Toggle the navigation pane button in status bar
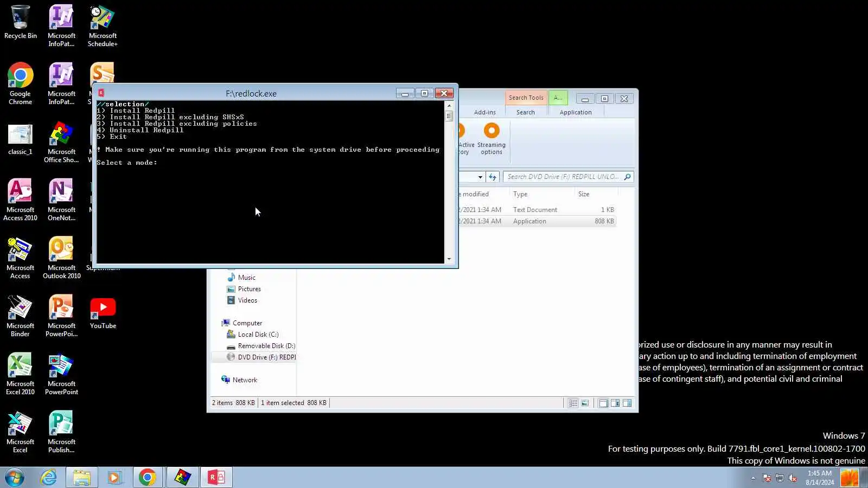The height and width of the screenshot is (488, 868). tap(603, 403)
